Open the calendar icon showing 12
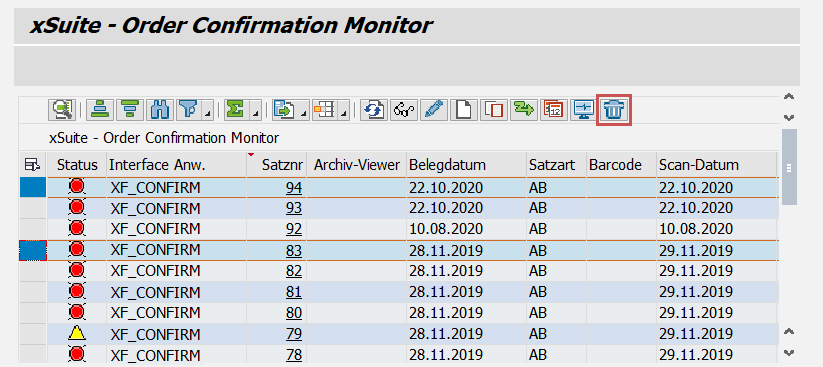823x367 pixels. (554, 110)
